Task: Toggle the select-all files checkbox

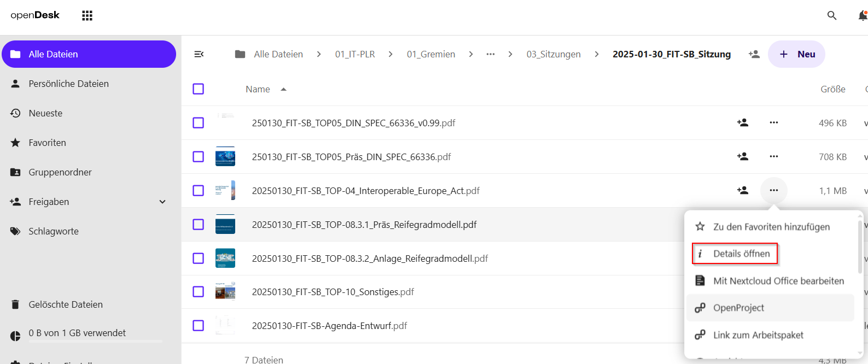Action: [x=199, y=89]
